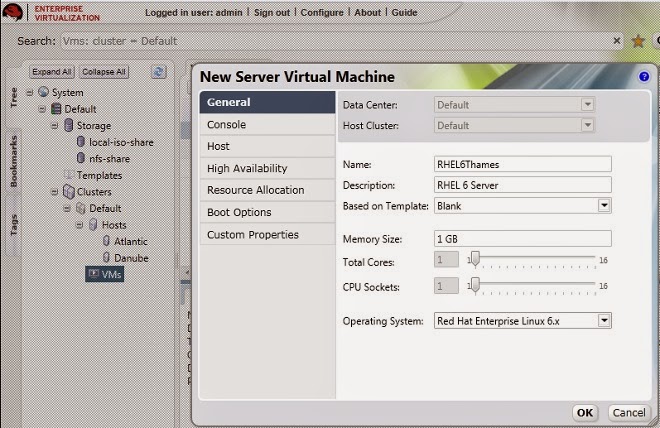Click the local-iso-share storage icon
The height and width of the screenshot is (428, 660).
(81, 142)
